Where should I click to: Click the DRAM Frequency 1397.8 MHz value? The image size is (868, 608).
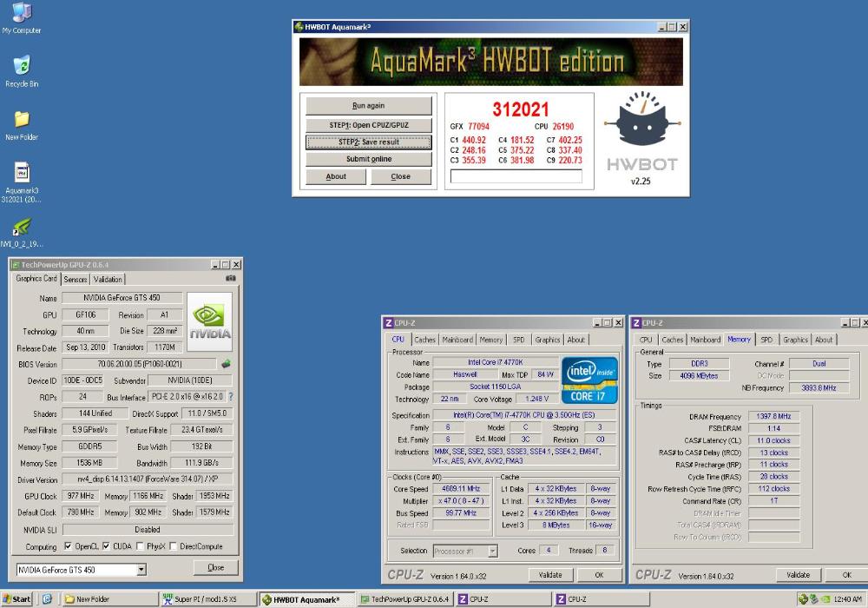774,416
